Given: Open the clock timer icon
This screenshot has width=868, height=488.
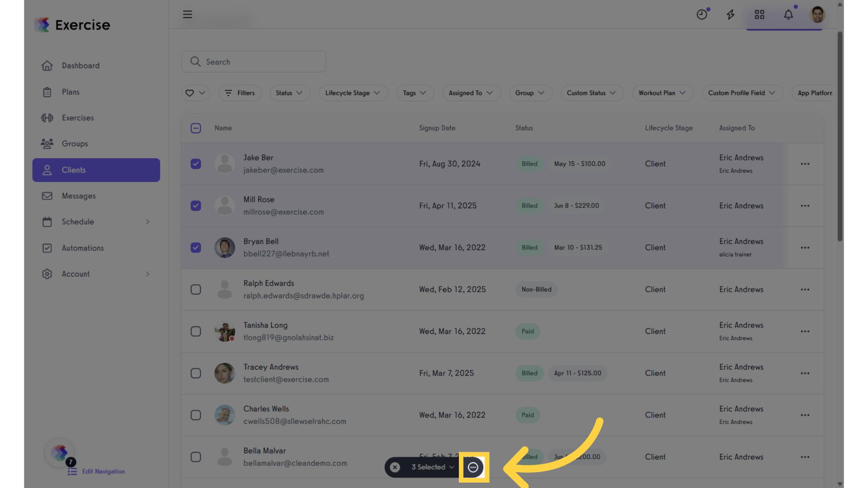Looking at the screenshot, I should (702, 14).
